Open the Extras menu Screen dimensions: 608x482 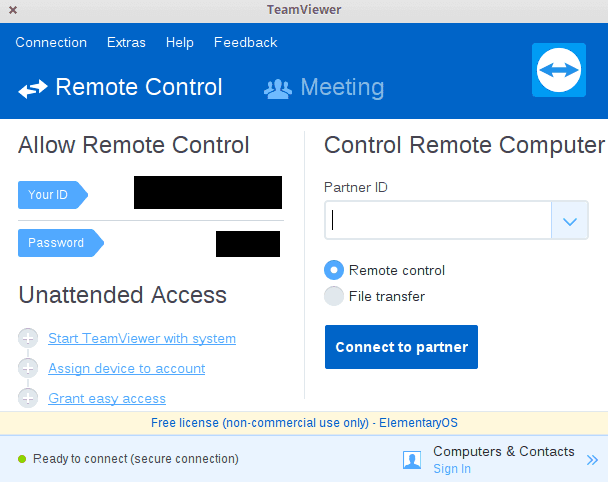pyautogui.click(x=126, y=42)
